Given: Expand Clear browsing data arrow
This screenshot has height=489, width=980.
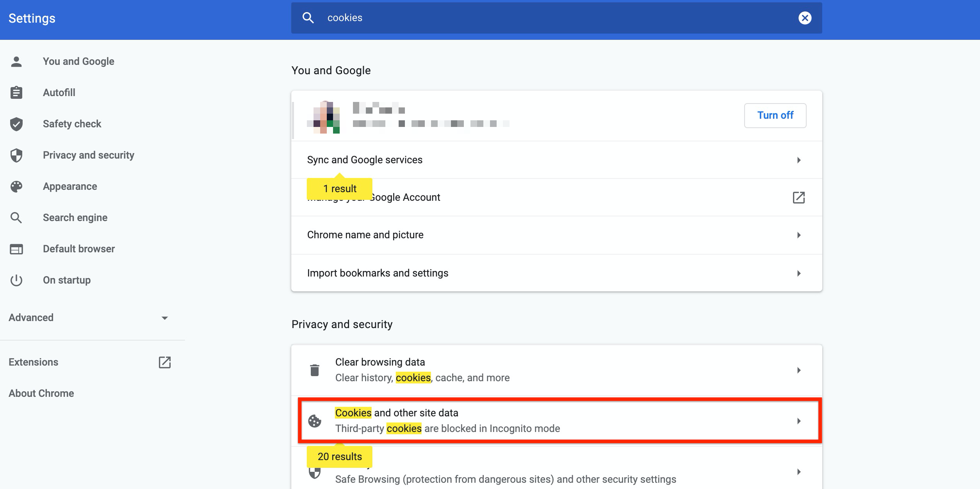Looking at the screenshot, I should (799, 370).
